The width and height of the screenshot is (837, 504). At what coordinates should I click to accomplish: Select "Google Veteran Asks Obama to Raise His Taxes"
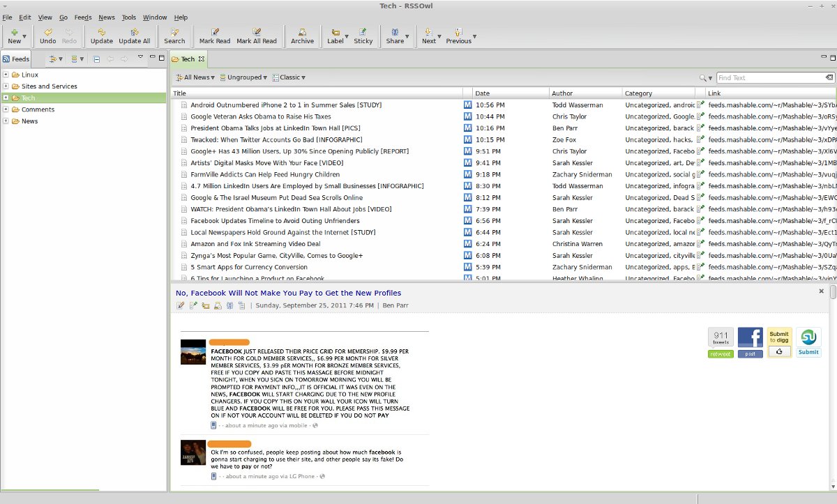pyautogui.click(x=261, y=116)
